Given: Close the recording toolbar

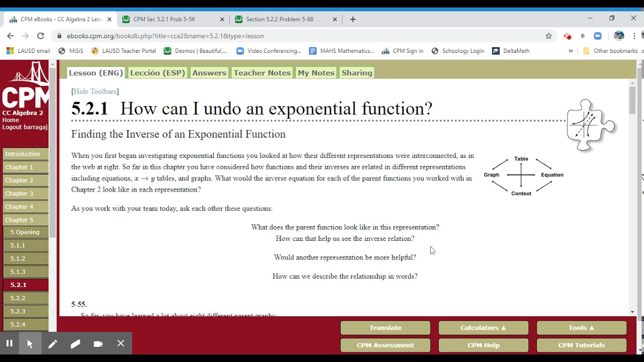Looking at the screenshot, I should [121, 343].
